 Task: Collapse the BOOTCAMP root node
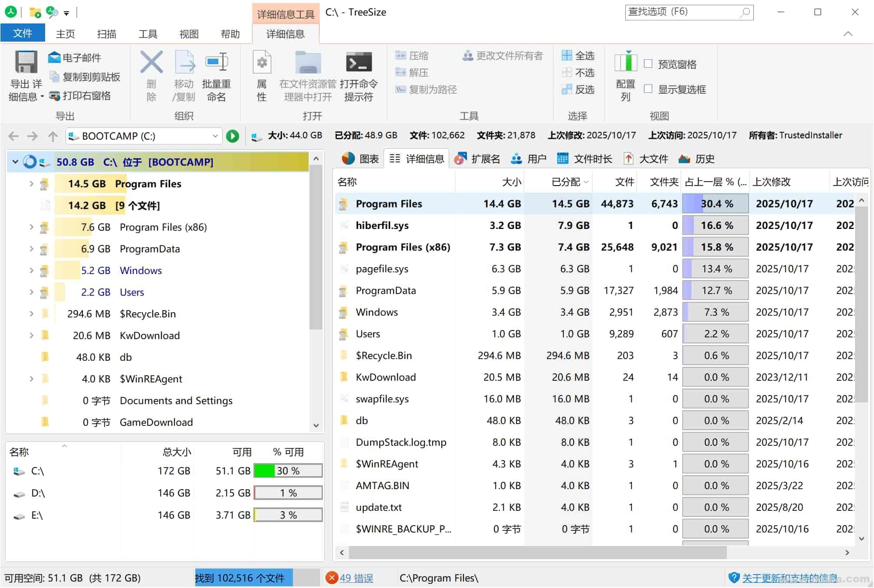15,162
